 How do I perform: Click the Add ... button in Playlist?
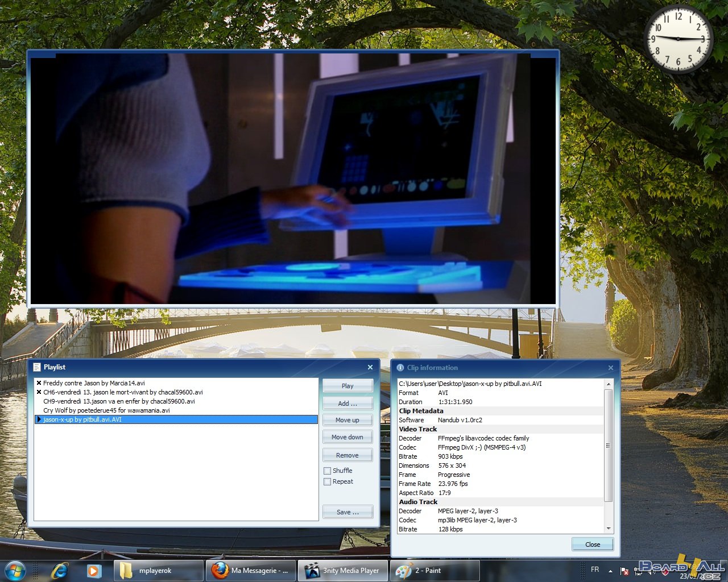(x=348, y=404)
